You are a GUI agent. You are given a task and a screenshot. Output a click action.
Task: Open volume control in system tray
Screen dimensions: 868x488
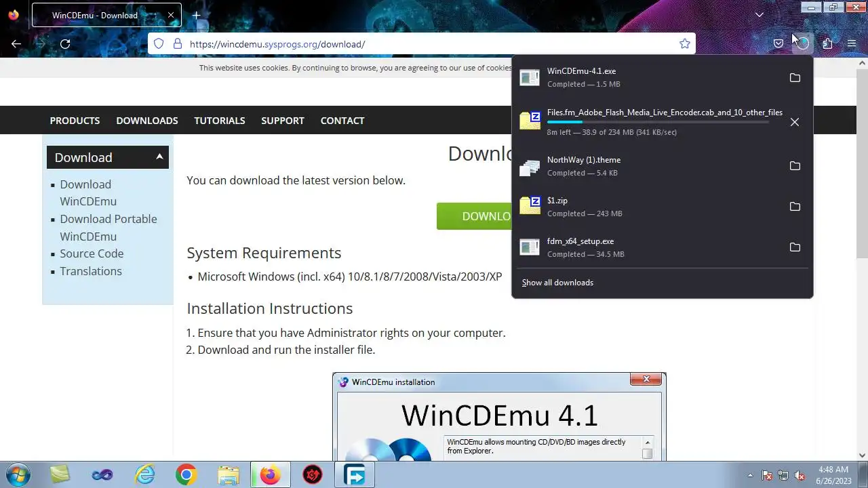(x=800, y=475)
